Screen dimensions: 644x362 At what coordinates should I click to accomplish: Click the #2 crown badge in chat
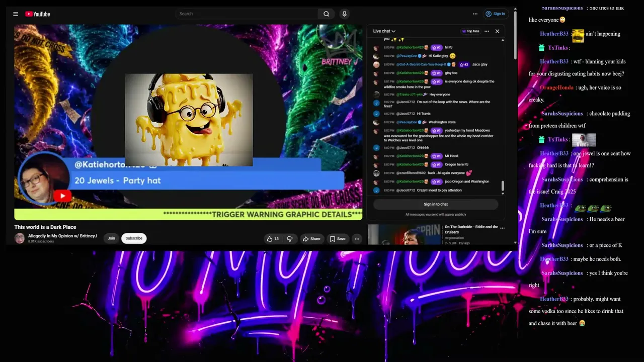pyautogui.click(x=464, y=64)
